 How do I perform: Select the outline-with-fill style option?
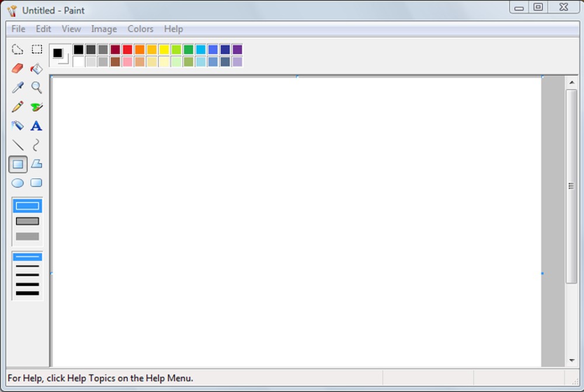(x=26, y=221)
